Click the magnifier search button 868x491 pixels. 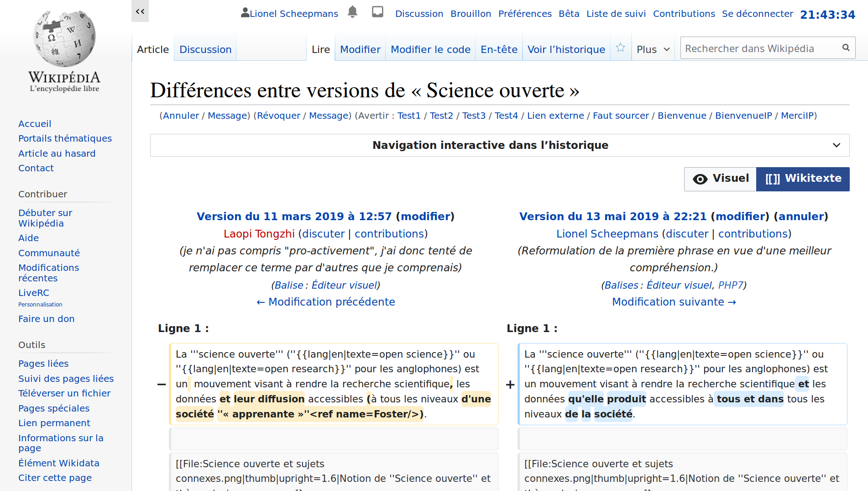click(846, 48)
